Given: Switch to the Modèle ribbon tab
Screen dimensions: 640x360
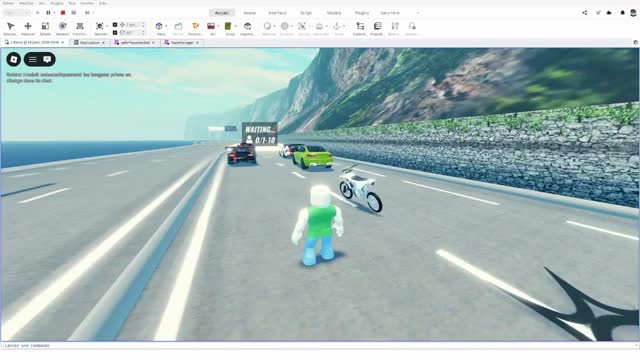Looking at the screenshot, I should tap(334, 13).
